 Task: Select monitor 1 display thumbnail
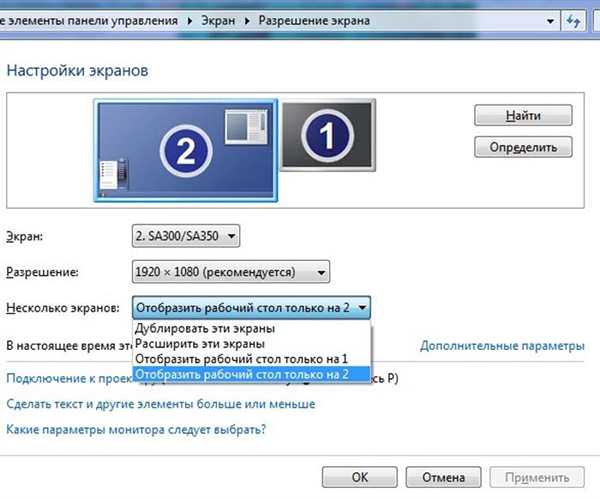[x=328, y=135]
